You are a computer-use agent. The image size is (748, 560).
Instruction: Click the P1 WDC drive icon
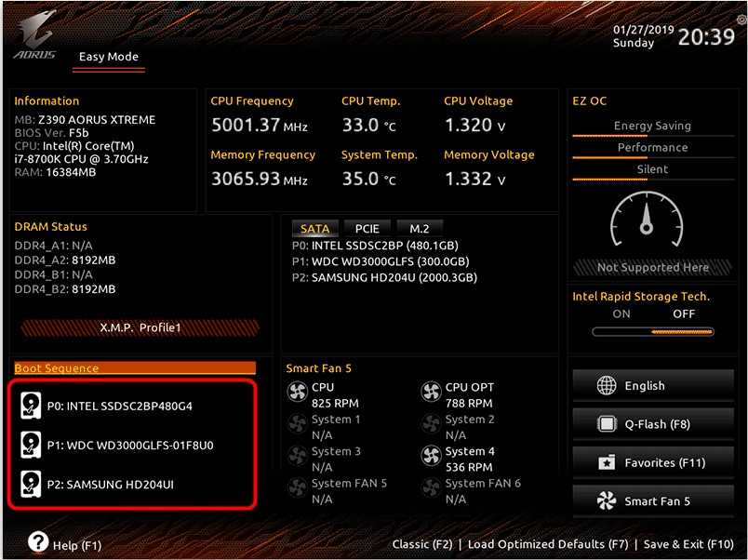[x=31, y=445]
